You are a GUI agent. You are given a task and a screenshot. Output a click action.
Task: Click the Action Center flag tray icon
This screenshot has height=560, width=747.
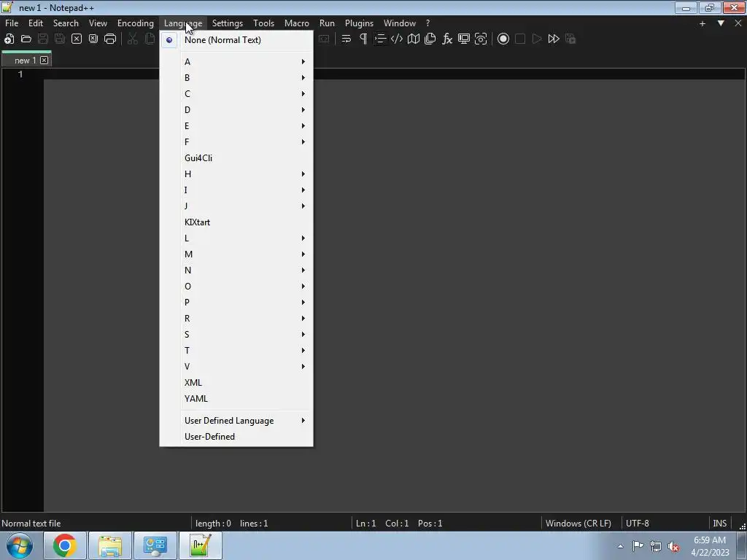click(x=638, y=546)
